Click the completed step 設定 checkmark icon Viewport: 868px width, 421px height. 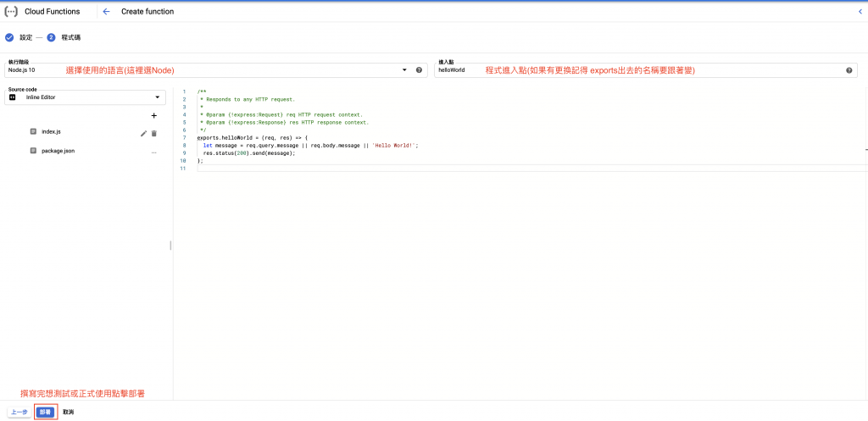point(9,37)
